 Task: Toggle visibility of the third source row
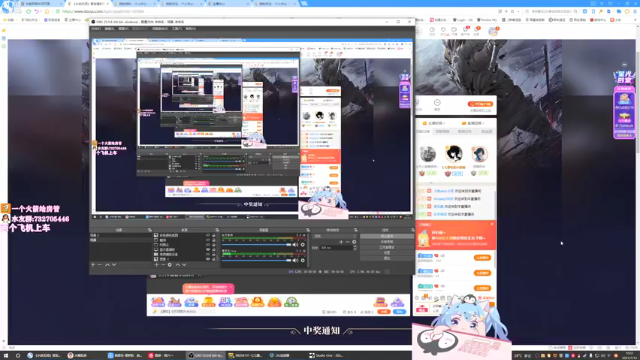click(x=208, y=244)
